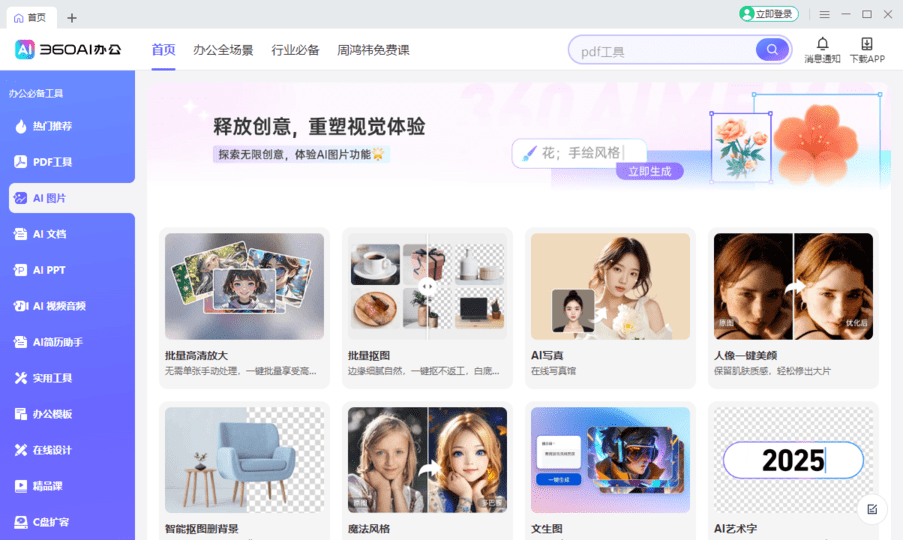Open the 批量抠图 card thumbnail

click(x=427, y=286)
